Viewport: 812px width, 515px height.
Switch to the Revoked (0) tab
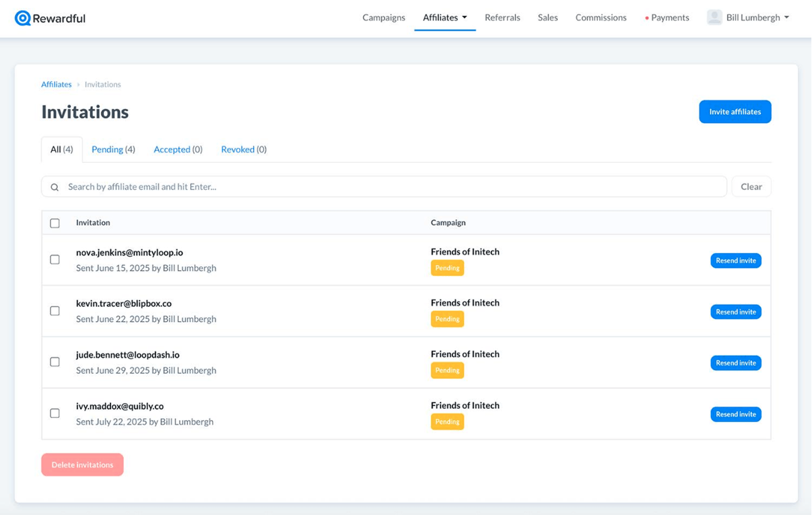coord(244,149)
